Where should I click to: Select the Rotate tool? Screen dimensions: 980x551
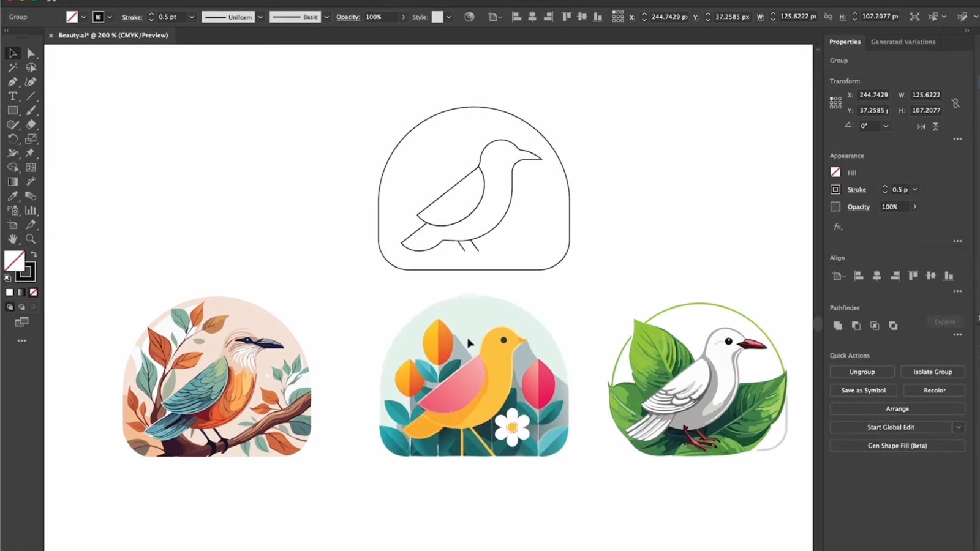point(12,138)
